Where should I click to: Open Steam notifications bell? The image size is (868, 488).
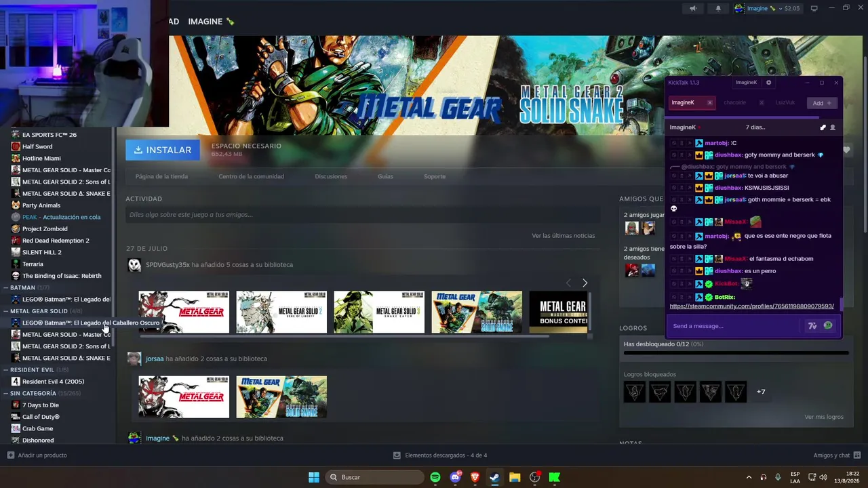tap(718, 8)
